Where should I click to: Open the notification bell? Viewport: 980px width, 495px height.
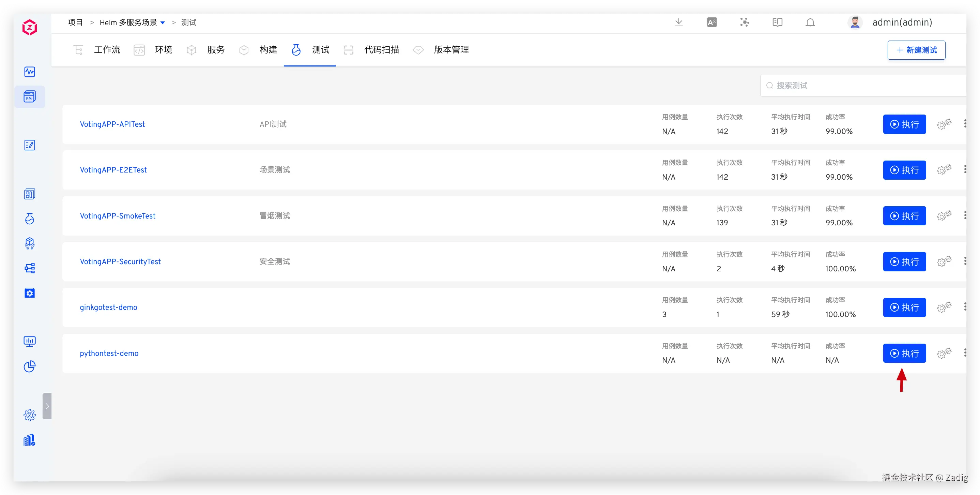click(810, 22)
